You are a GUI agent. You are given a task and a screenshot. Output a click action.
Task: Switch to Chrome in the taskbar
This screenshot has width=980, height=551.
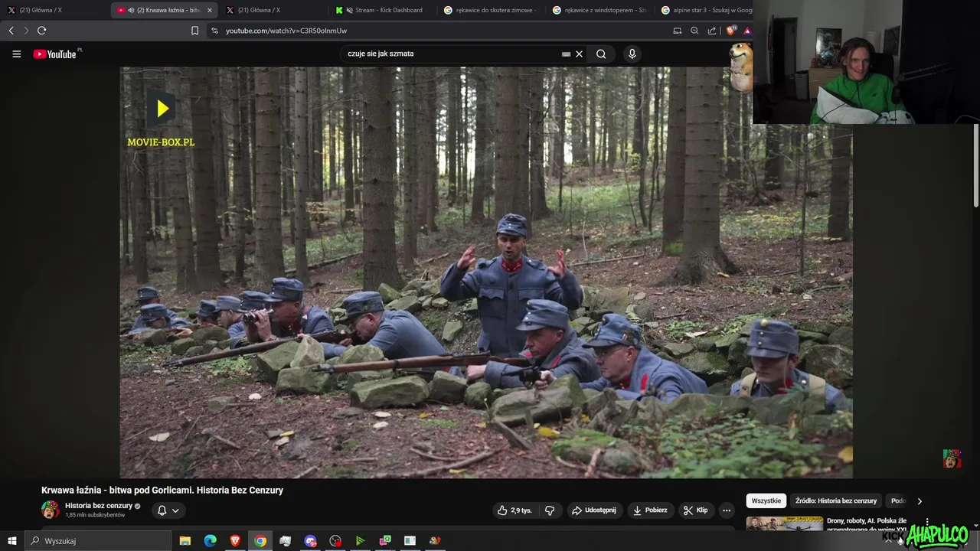(x=260, y=540)
